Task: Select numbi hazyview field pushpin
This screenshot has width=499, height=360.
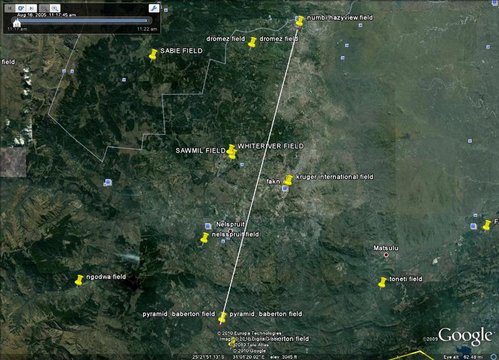Action: click(x=300, y=21)
